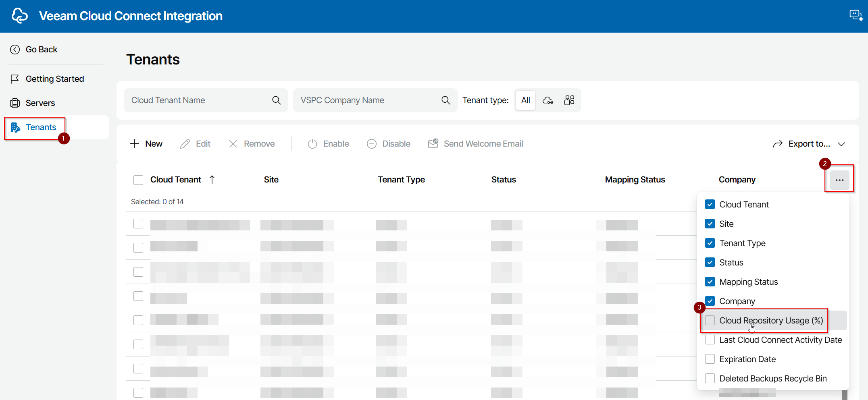The image size is (868, 400).
Task: Uncheck the Cloud Tenant column checkbox
Action: pyautogui.click(x=710, y=205)
